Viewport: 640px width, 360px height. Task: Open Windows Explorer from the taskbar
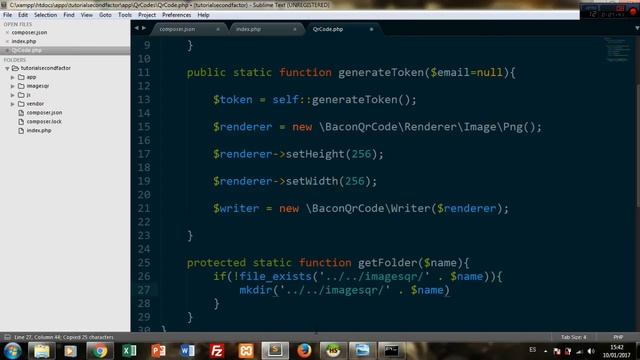[42, 351]
